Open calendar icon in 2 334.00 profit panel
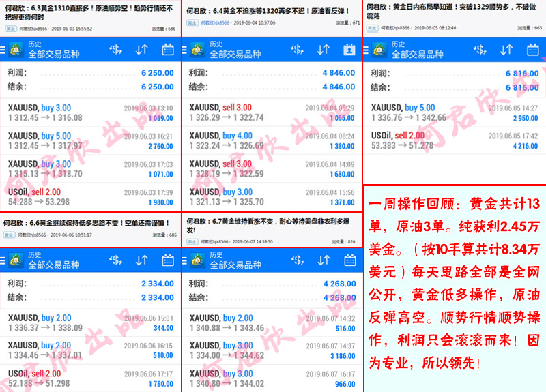Image resolution: width=546 pixels, height=392 pixels. 168,260
